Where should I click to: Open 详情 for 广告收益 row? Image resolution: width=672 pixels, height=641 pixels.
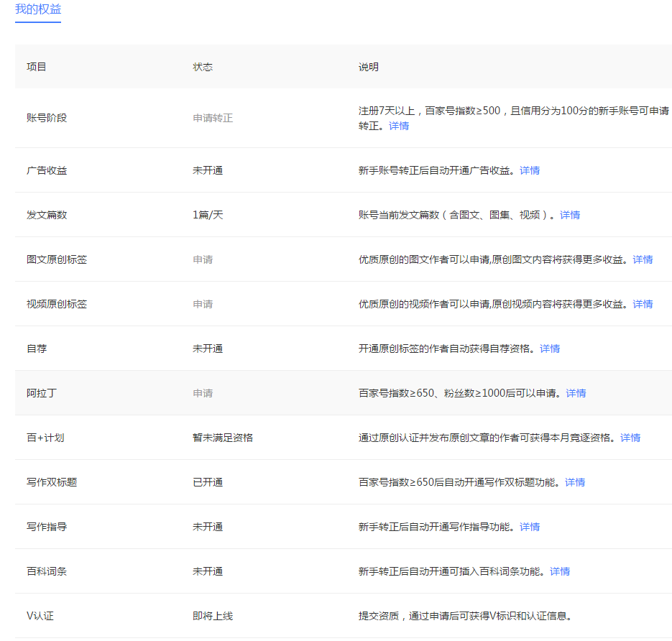[530, 170]
